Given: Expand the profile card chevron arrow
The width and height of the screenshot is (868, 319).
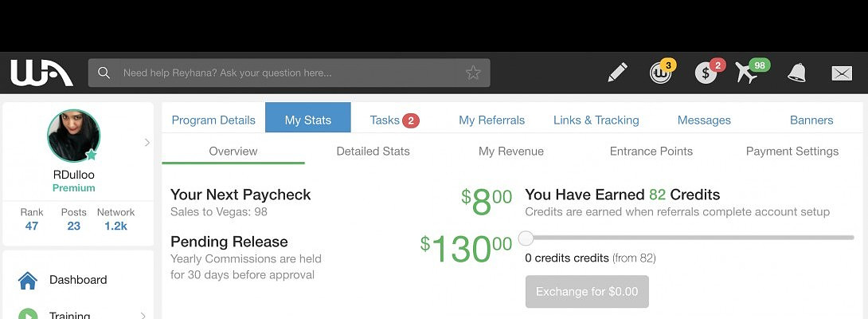Looking at the screenshot, I should click(x=147, y=143).
